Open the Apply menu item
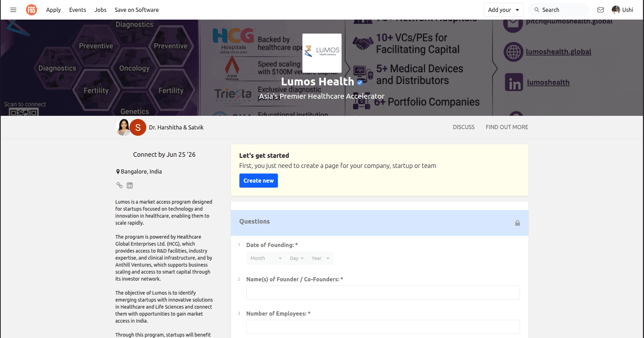Viewport: 644px width, 338px height. (x=54, y=10)
